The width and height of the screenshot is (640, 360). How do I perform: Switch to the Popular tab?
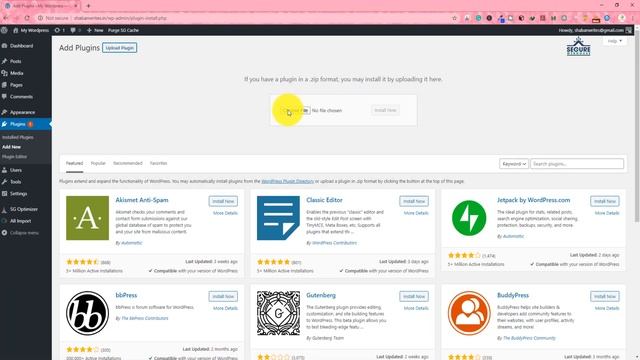(98, 163)
